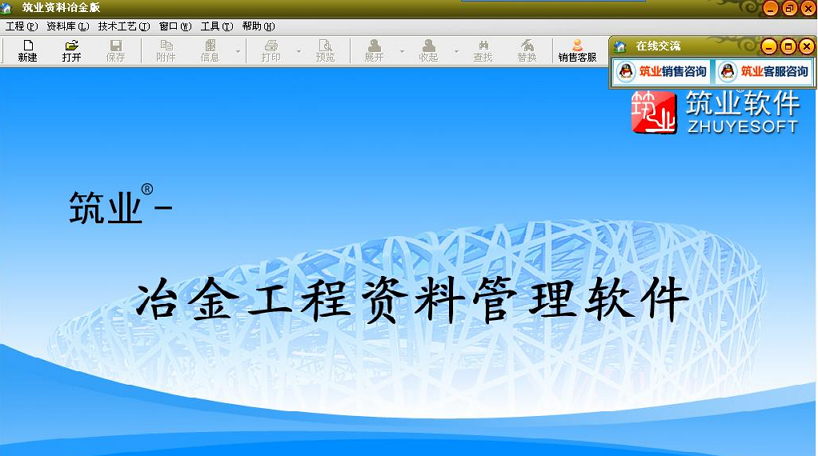Click app home icon in main title bar
Viewport: 818px width, 456px height.
pyautogui.click(x=6, y=8)
